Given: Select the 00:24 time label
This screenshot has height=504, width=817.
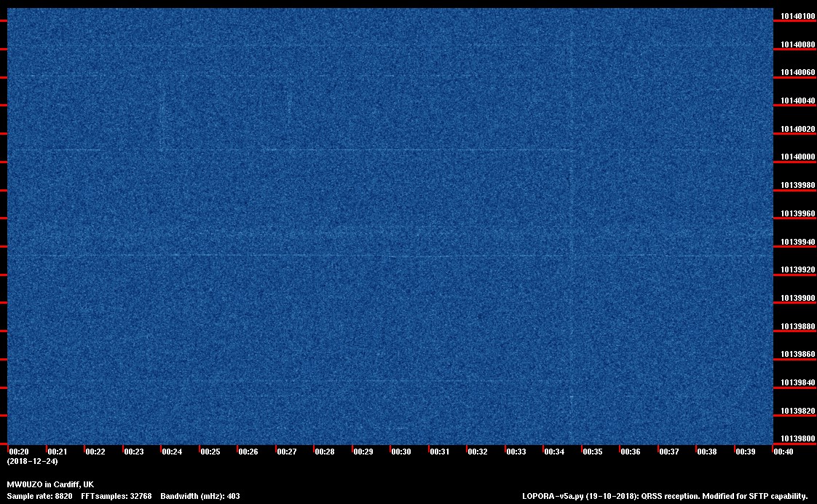Looking at the screenshot, I should point(172,452).
